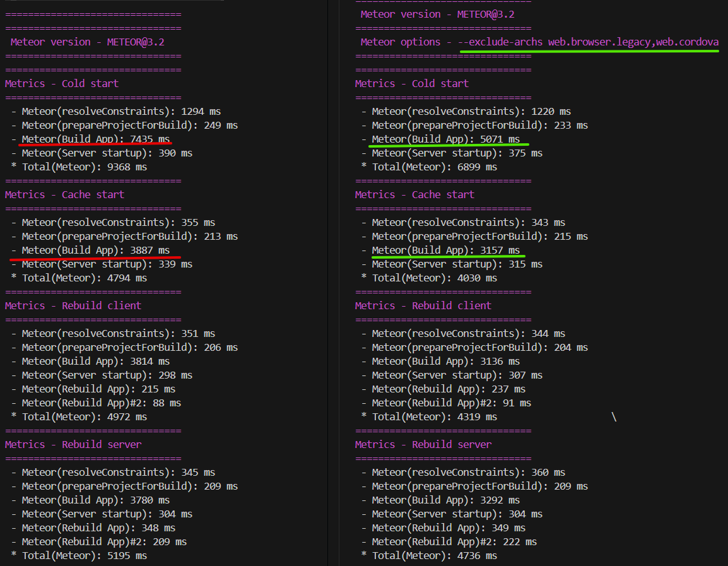
Task: Click the Rebuild App #2 209 ms line
Action: [99, 542]
